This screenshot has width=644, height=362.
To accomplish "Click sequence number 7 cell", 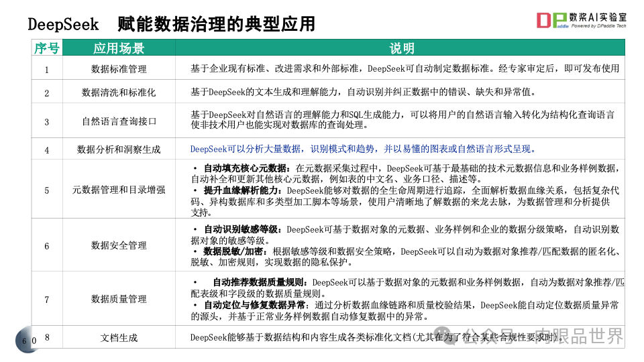I will pos(47,299).
